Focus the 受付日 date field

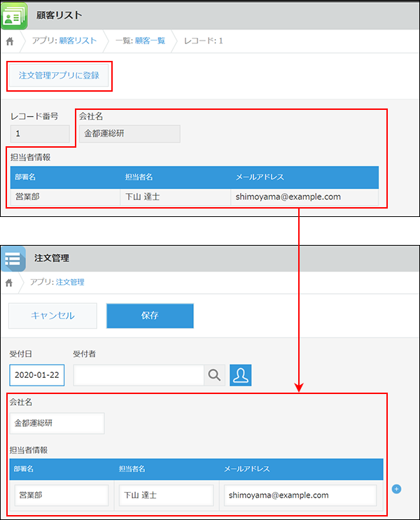coord(37,375)
